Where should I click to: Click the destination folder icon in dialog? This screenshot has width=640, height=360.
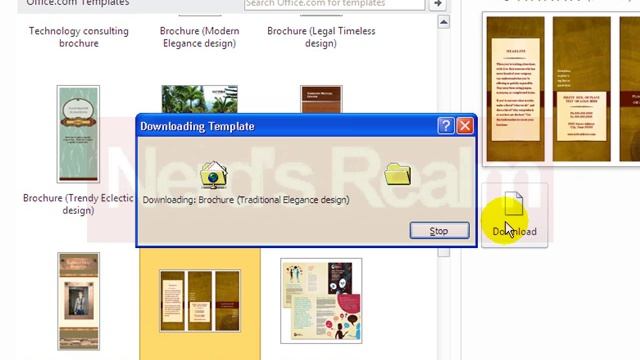click(x=398, y=174)
